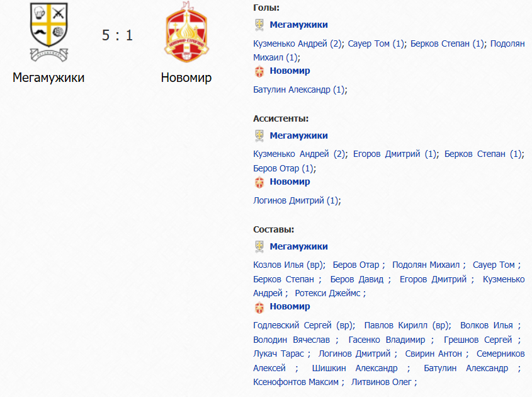Screen dimensions: 532x397
Task: Open the Новомир team link under Составы
Action: pos(290,306)
